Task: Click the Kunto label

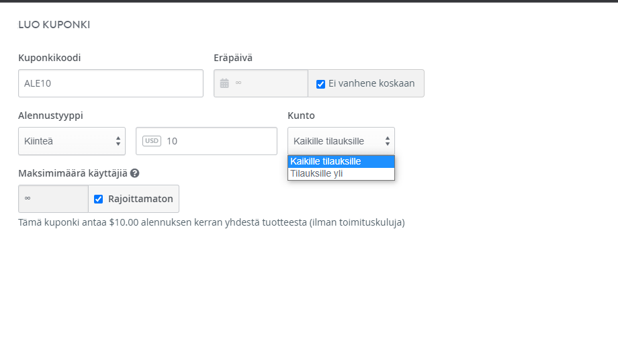Action: [301, 116]
